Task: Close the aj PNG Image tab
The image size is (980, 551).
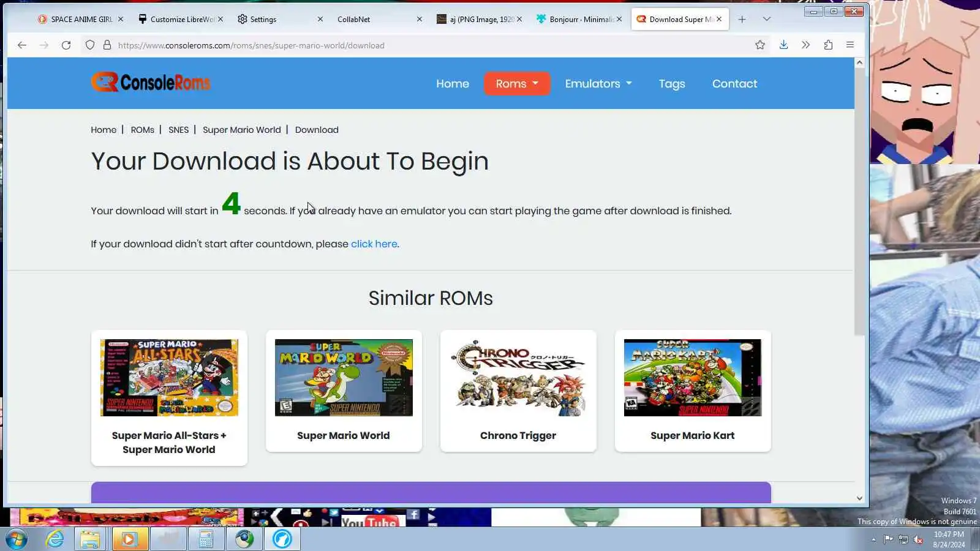Action: 519,19
